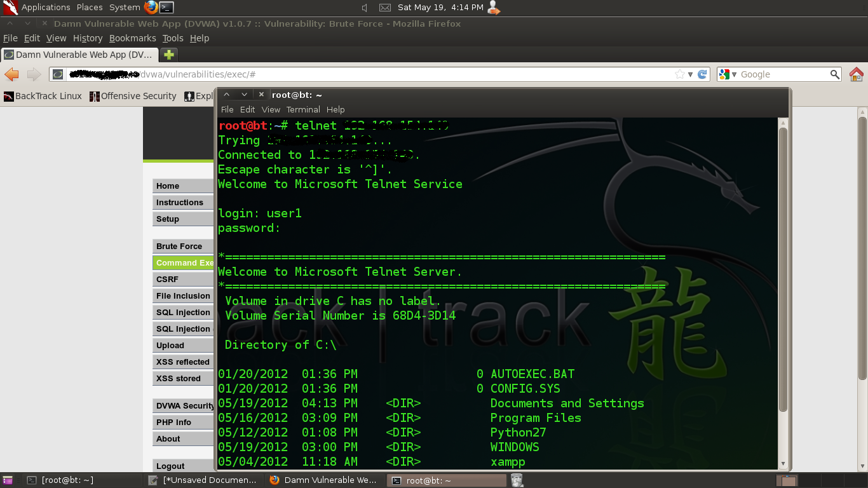Image resolution: width=868 pixels, height=488 pixels.
Task: Open a new Firefox tab with the plus icon
Action: [x=169, y=55]
